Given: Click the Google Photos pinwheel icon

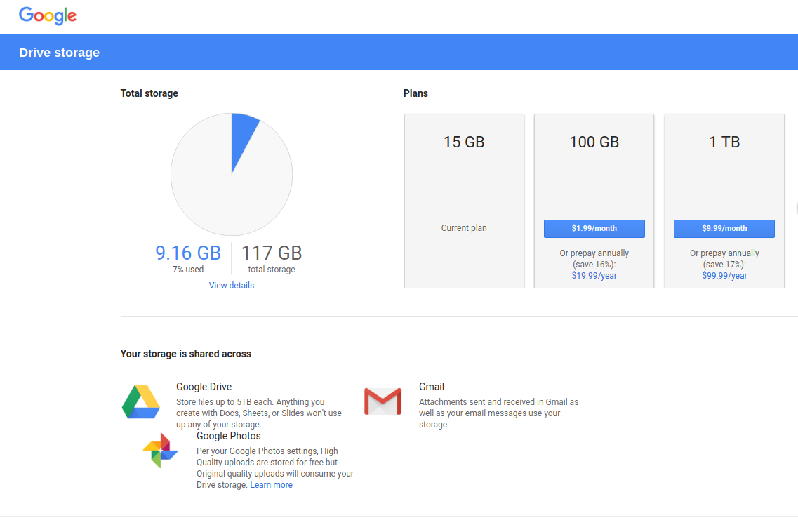Looking at the screenshot, I should (161, 451).
